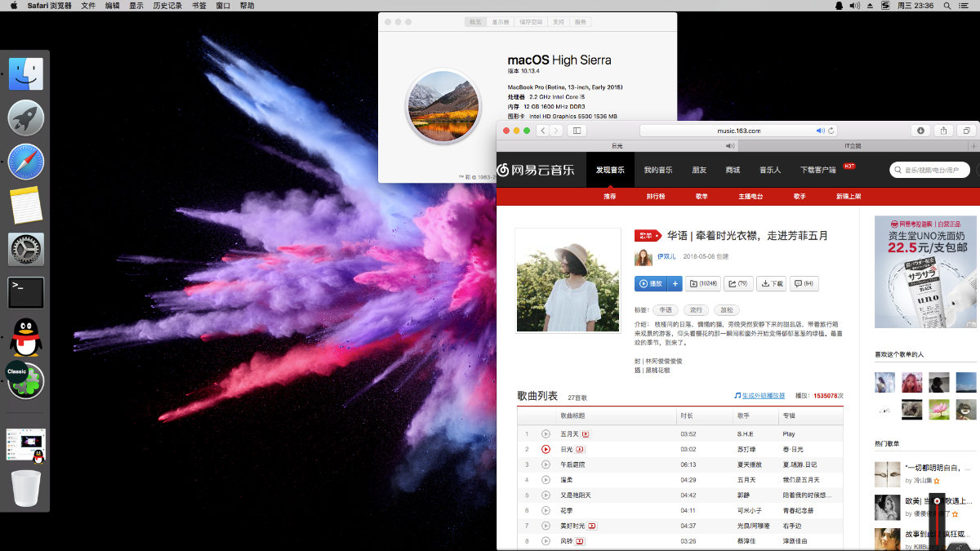Open Launchpad rocket icon in dock

(x=26, y=118)
